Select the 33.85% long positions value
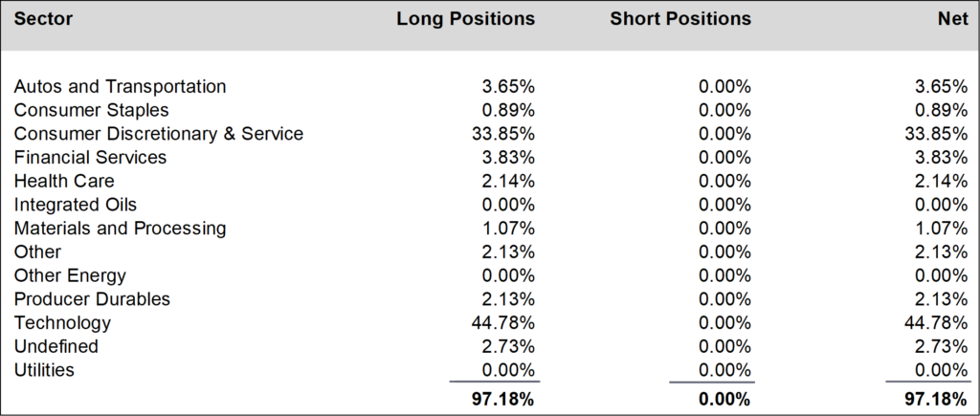980x416 pixels. [503, 134]
